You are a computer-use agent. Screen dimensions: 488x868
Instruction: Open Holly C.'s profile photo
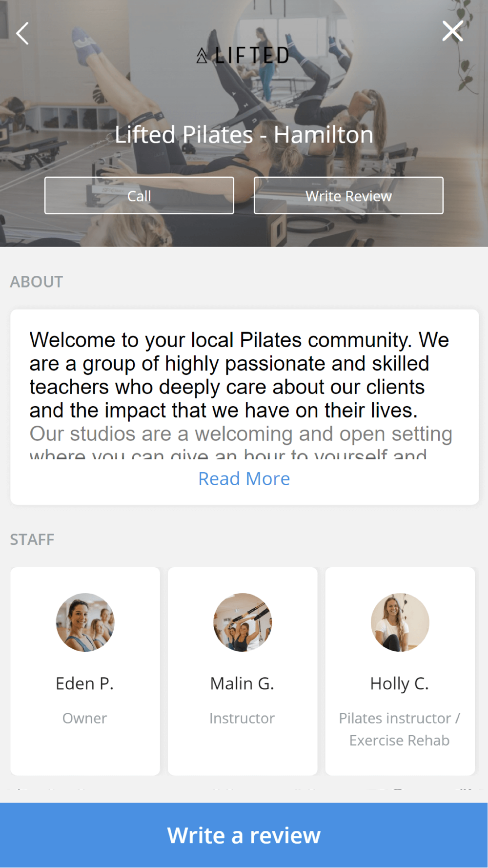tap(400, 622)
